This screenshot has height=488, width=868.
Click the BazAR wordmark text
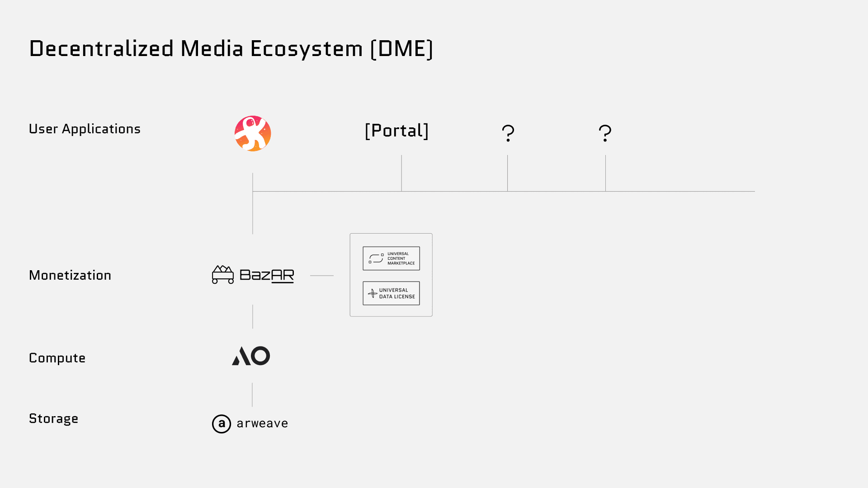click(x=267, y=275)
